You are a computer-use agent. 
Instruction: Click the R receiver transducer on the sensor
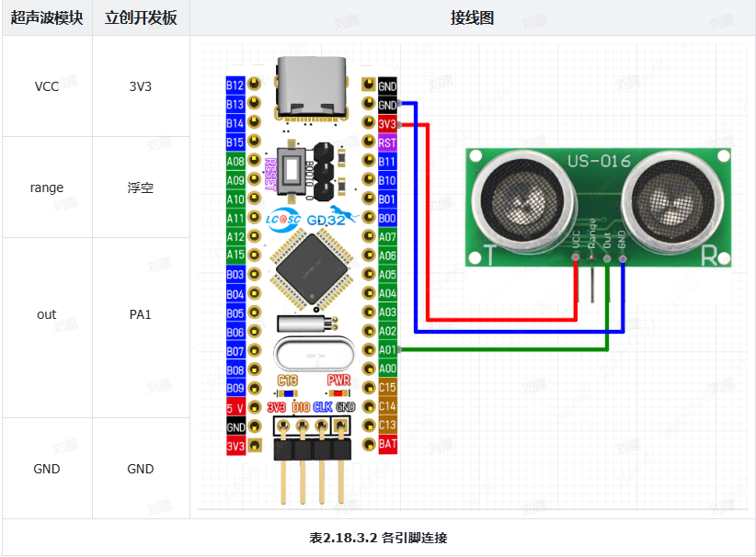pyautogui.click(x=673, y=201)
